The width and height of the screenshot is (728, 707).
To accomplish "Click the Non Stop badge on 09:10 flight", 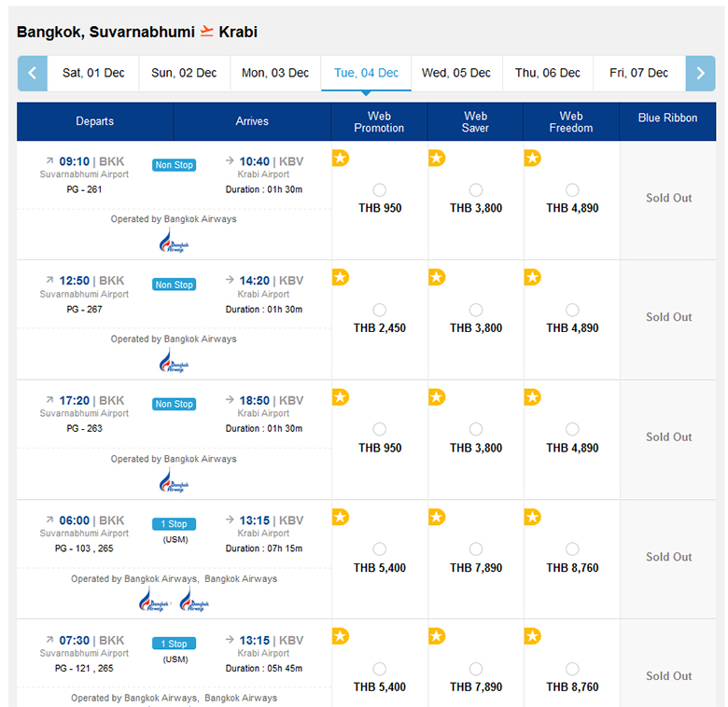I will (x=175, y=165).
